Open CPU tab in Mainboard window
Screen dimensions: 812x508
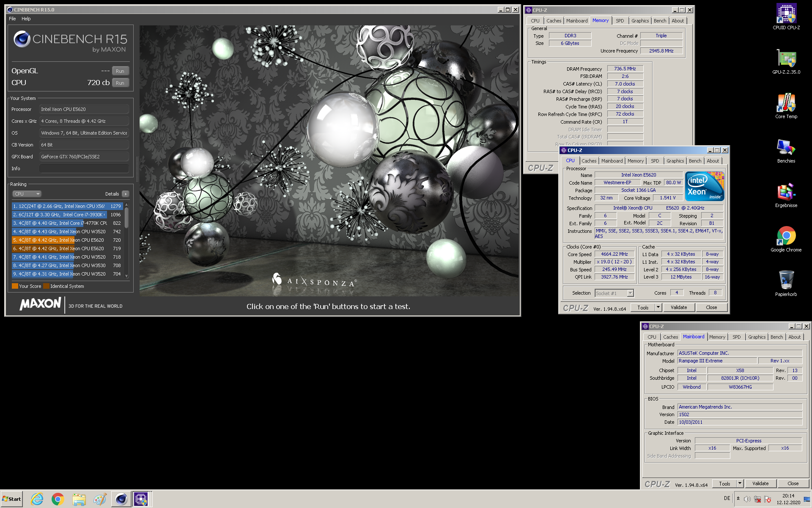[x=652, y=337]
